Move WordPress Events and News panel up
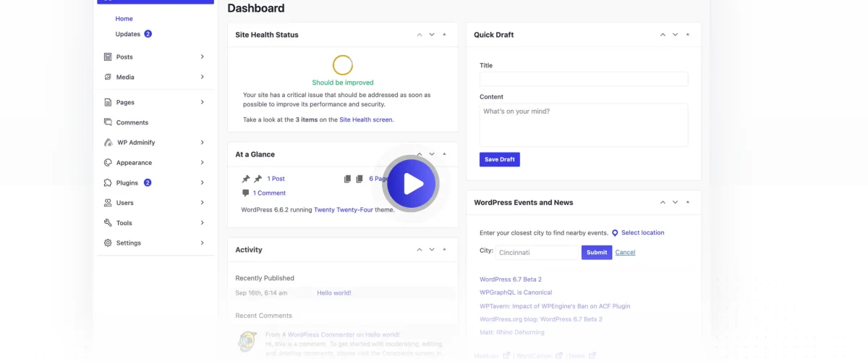This screenshot has height=362, width=868. coord(663,203)
